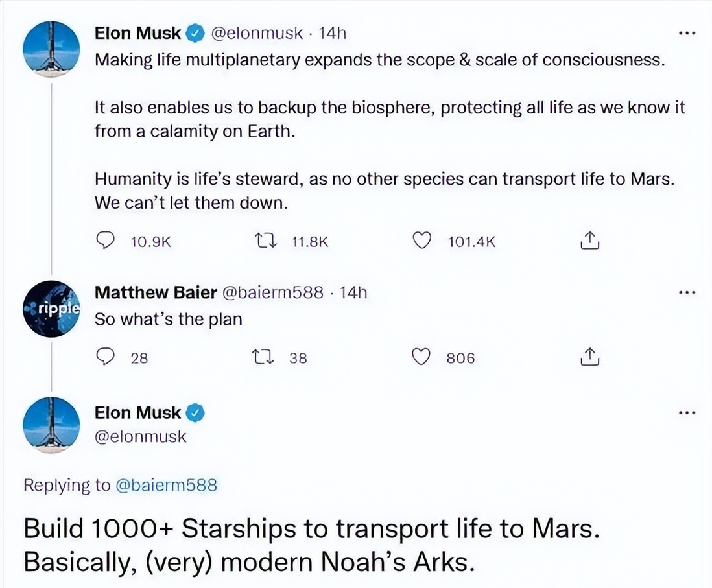Open Matthew Baier's profile name
Viewport: 712px width, 588px height.
coord(155,292)
